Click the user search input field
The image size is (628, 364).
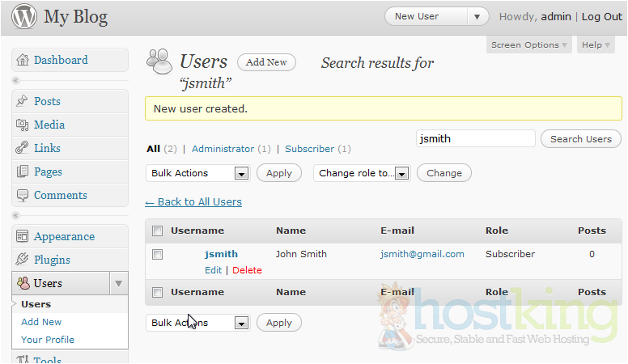click(x=475, y=138)
